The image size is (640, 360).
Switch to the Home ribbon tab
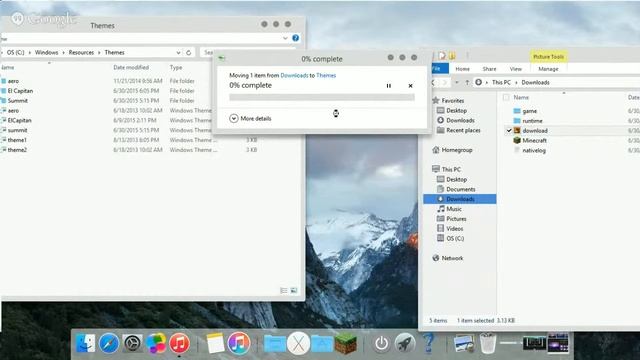tap(462, 69)
